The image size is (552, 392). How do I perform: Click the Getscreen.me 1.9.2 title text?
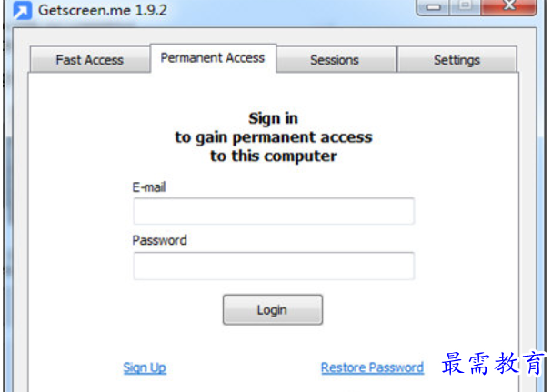[x=103, y=10]
